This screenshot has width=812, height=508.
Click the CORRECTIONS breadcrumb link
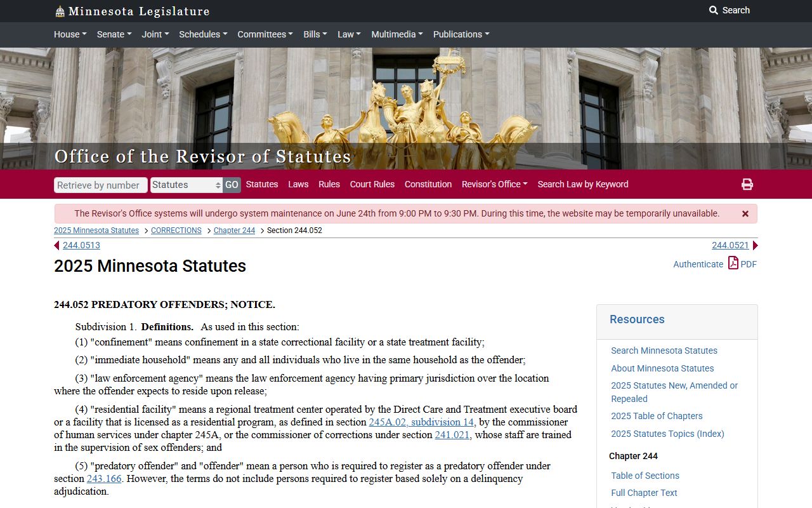(176, 231)
